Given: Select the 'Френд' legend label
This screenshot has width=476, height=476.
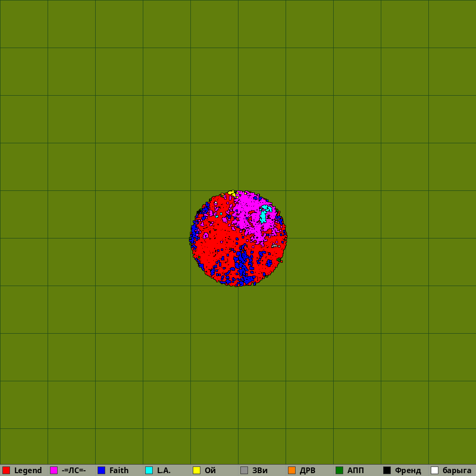Looking at the screenshot, I should tap(408, 471).
